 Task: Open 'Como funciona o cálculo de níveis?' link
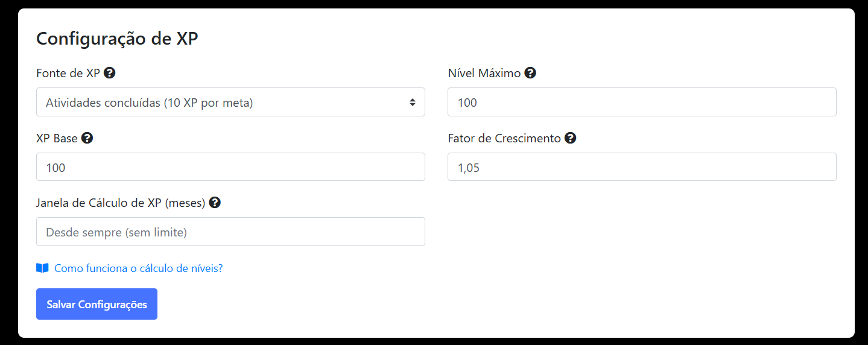[x=139, y=268]
